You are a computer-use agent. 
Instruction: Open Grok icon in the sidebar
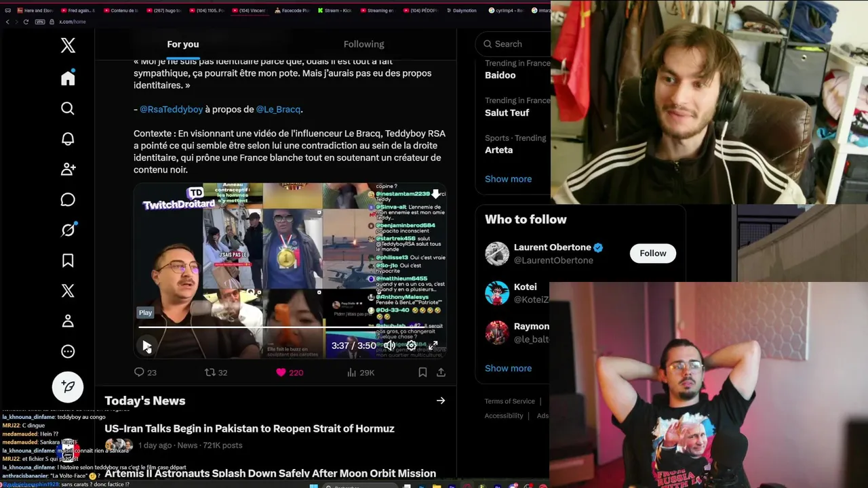coord(68,230)
